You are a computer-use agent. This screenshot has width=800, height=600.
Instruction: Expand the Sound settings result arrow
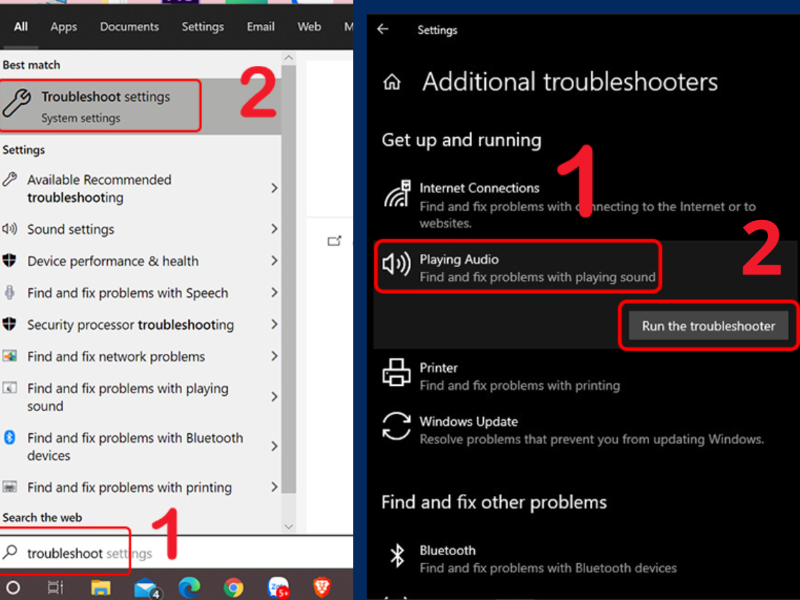[x=274, y=229]
